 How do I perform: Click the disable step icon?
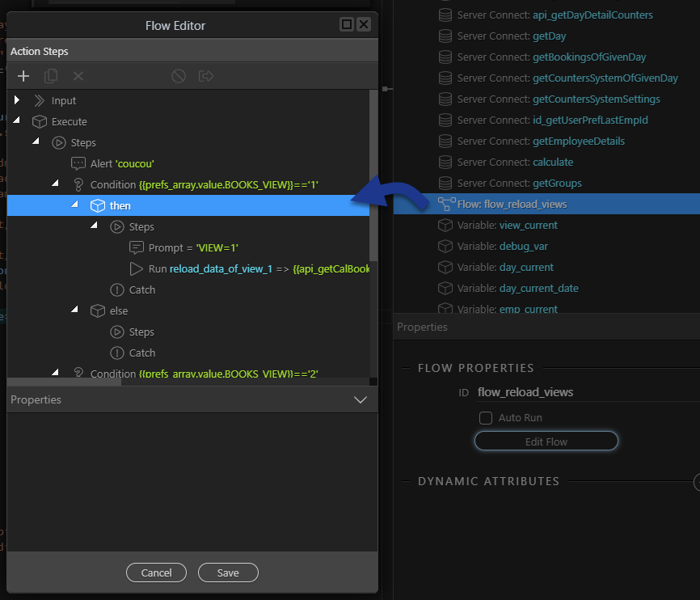click(x=179, y=76)
